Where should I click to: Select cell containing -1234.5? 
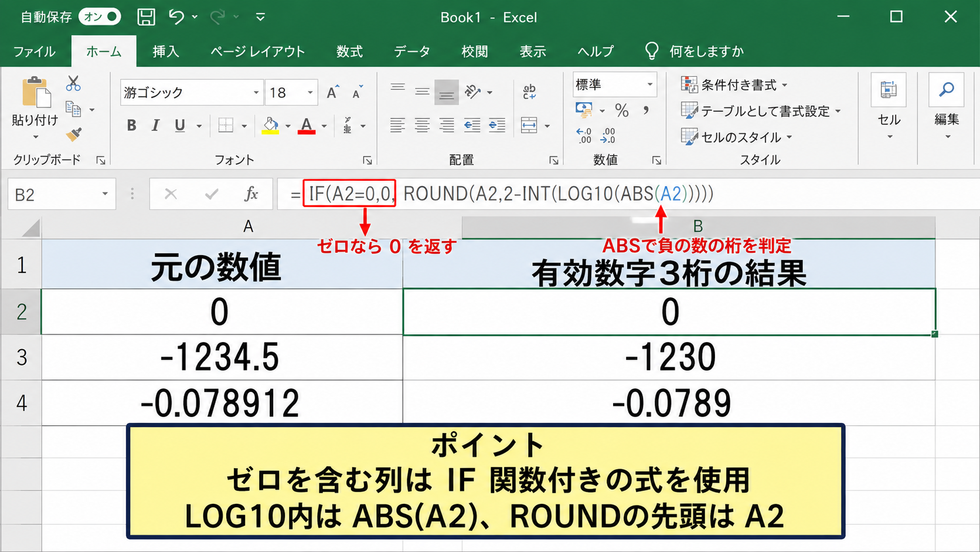coord(222,357)
